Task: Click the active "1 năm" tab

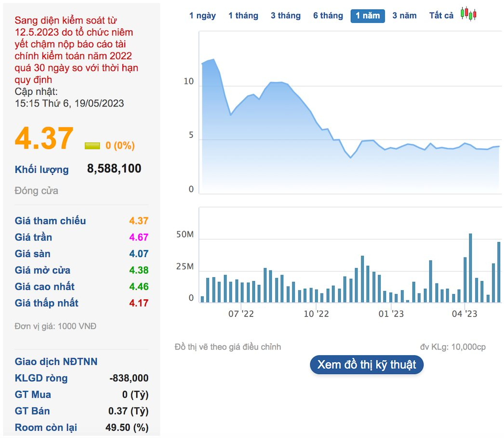Action: (x=368, y=16)
